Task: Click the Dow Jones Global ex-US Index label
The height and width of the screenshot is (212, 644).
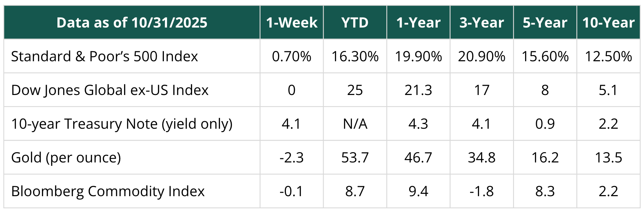Action: pos(110,90)
